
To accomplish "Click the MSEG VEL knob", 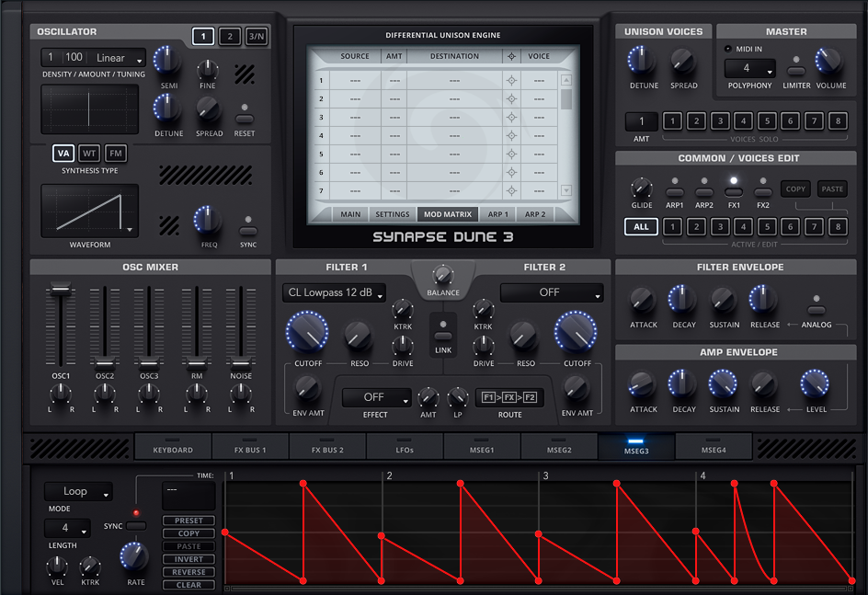I will [x=57, y=566].
